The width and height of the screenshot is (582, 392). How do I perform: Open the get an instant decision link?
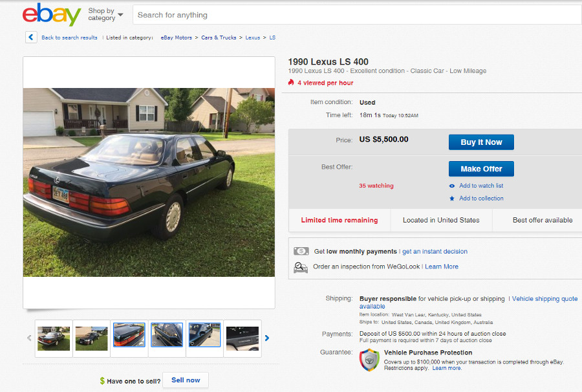click(x=435, y=252)
